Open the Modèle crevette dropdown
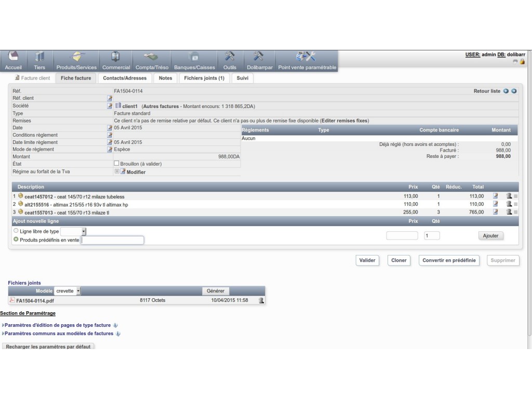Image resolution: width=532 pixels, height=399 pixels. (68, 291)
